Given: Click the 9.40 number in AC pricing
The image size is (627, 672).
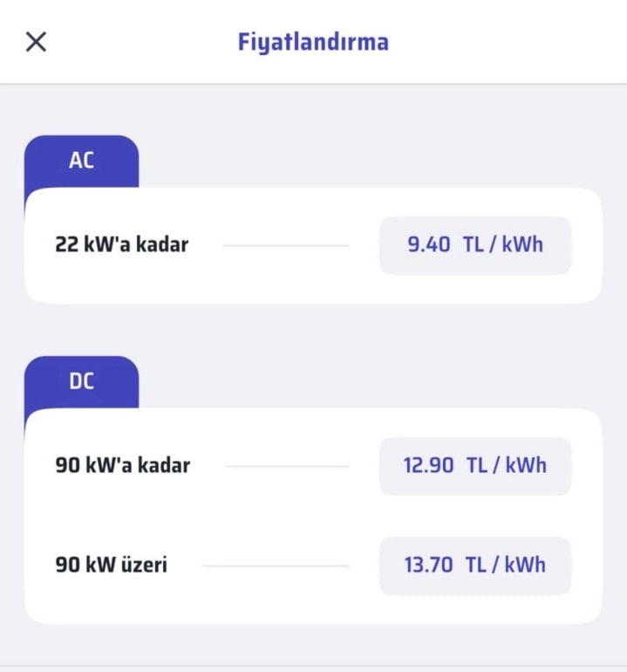Looking at the screenshot, I should click(x=429, y=244).
